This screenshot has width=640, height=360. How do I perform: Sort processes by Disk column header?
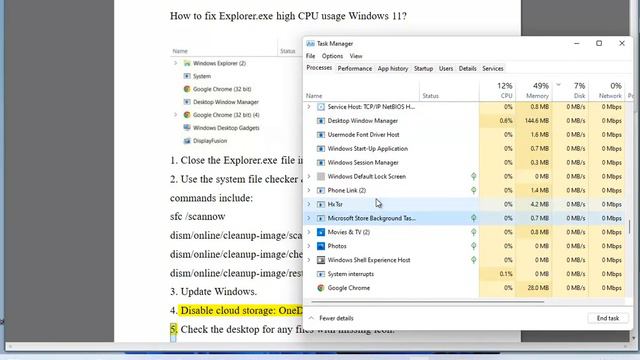(x=571, y=90)
